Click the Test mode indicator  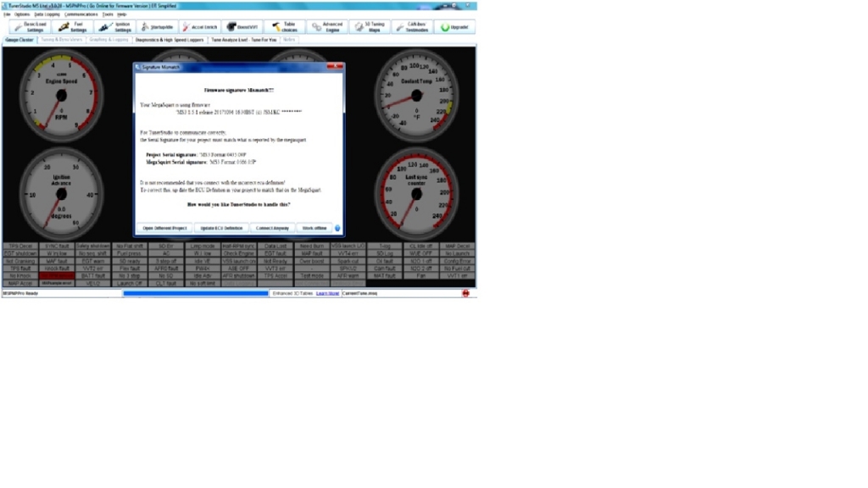[312, 275]
